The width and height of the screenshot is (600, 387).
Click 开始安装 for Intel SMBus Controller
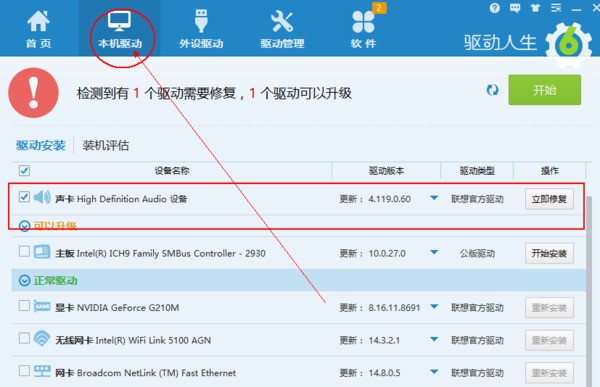(549, 253)
